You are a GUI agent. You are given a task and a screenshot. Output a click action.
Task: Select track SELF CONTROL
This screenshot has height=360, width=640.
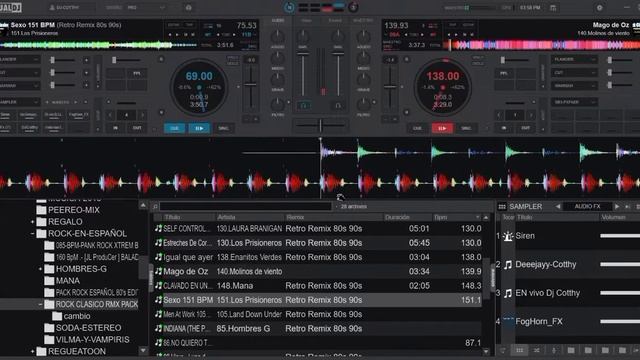click(x=318, y=229)
